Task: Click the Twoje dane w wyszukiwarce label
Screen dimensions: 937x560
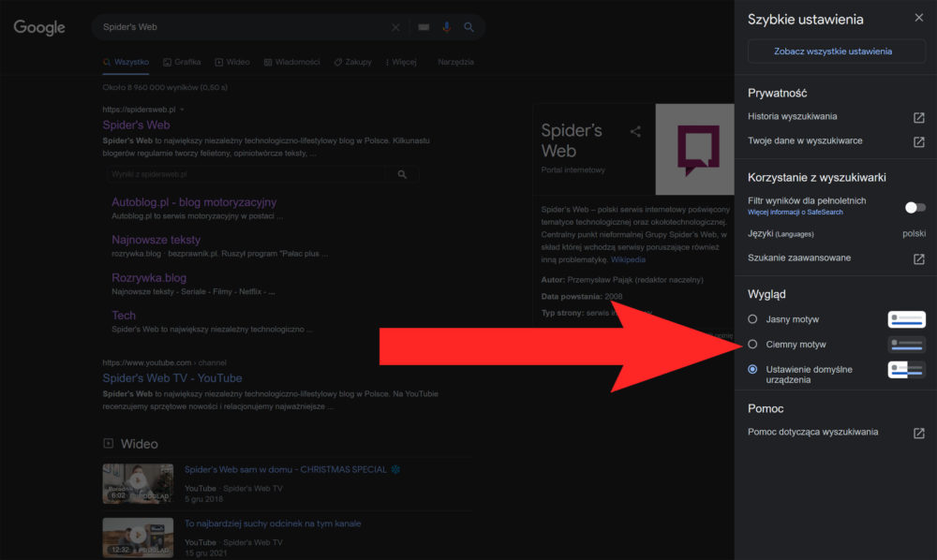Action: [804, 140]
